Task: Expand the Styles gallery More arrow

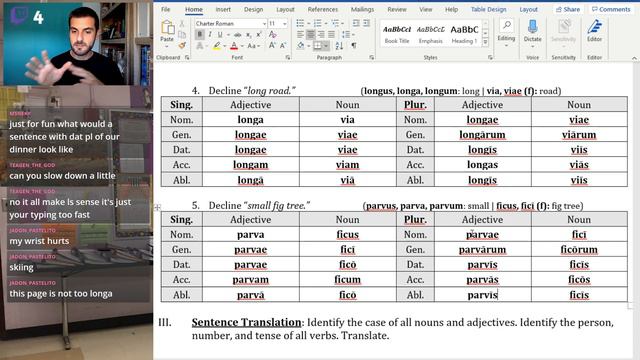Action: pos(485,42)
